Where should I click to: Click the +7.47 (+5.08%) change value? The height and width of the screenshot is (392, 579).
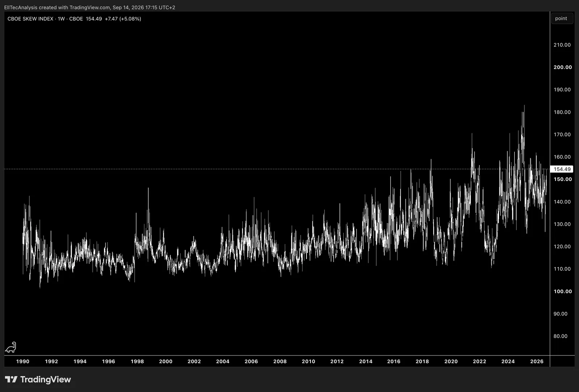[x=123, y=19]
